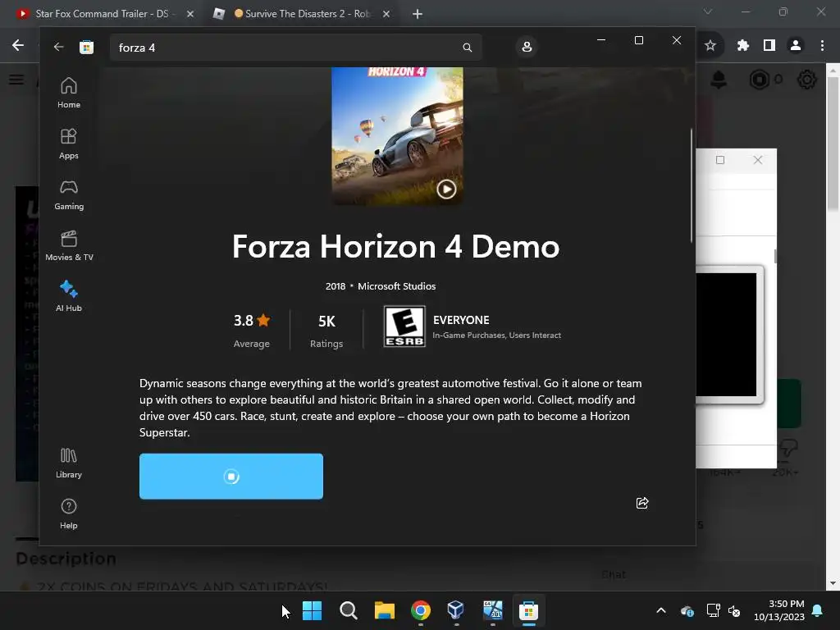Screen dimensions: 840x630
Task: Show hidden system tray icons
Action: [x=661, y=610]
